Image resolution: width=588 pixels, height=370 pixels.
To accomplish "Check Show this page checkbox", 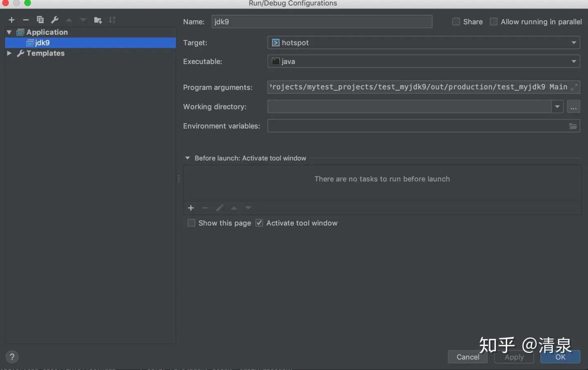I will click(x=191, y=223).
